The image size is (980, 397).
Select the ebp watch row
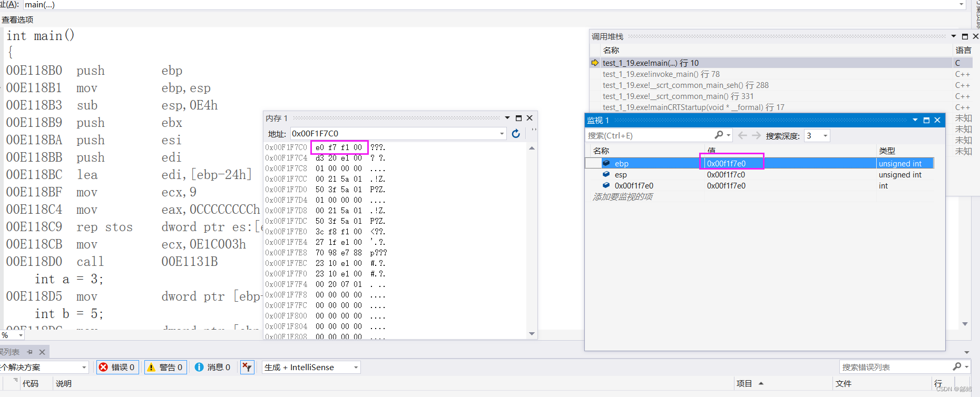(759, 163)
